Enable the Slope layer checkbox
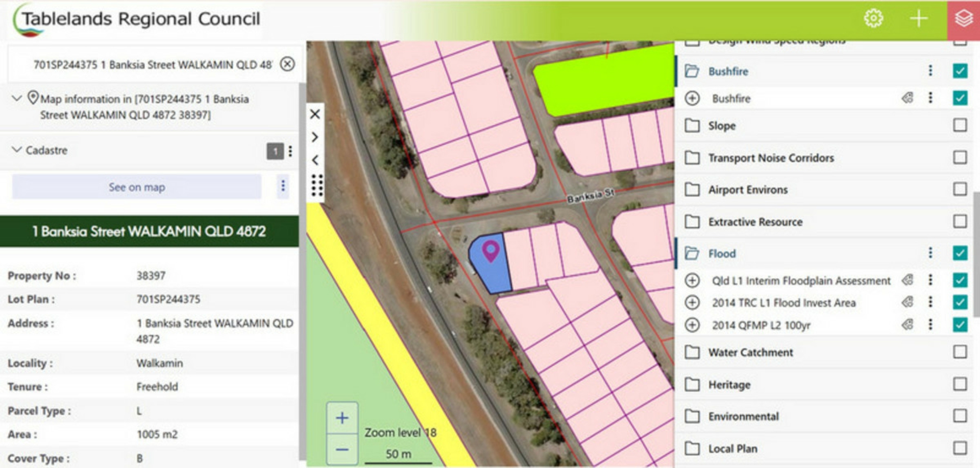 coord(960,125)
